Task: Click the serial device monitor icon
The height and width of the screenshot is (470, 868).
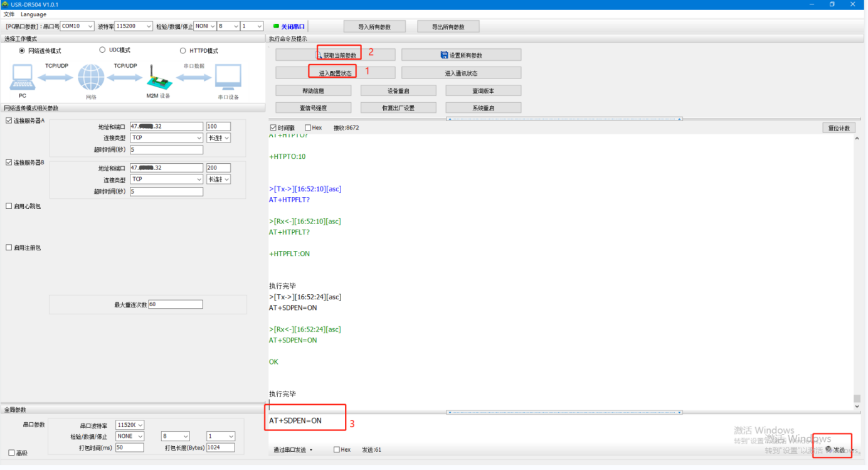Action: point(228,78)
